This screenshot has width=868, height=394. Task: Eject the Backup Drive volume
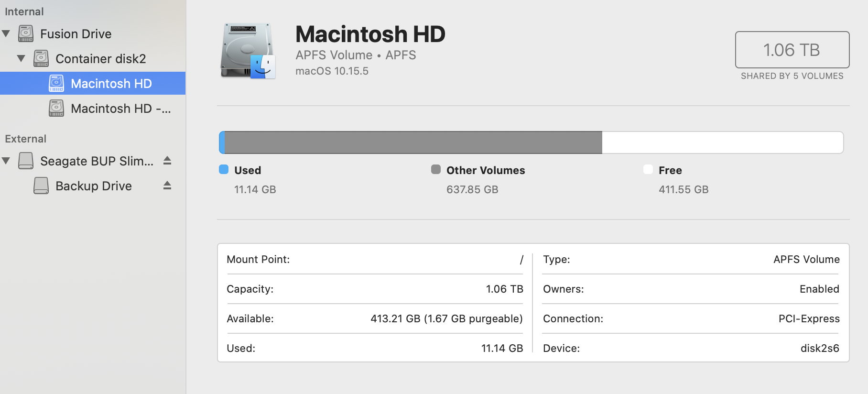[x=167, y=185]
